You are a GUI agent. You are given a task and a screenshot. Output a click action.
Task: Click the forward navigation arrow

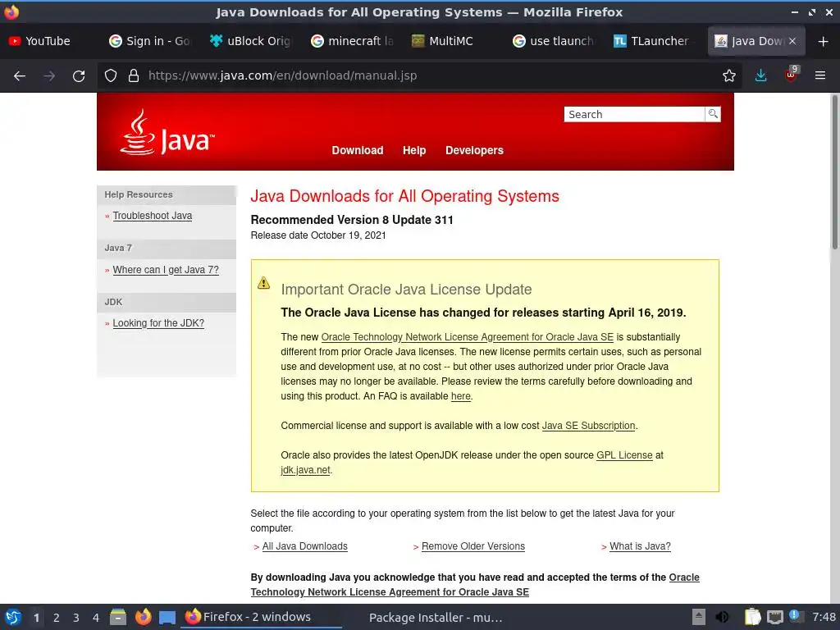(x=49, y=76)
